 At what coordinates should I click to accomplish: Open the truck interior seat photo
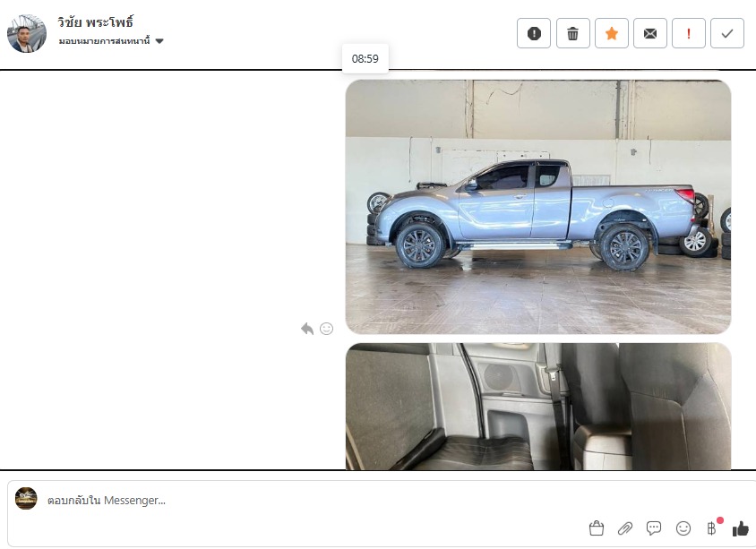538,407
